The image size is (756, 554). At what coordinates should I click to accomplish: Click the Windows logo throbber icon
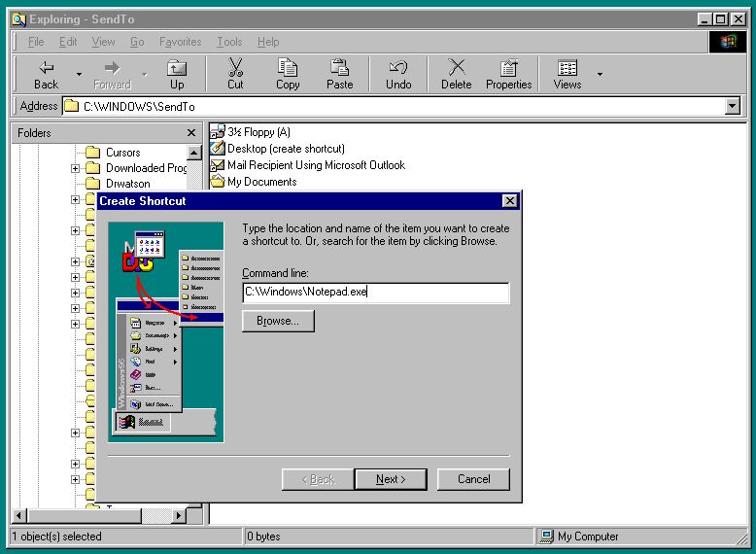[x=728, y=42]
